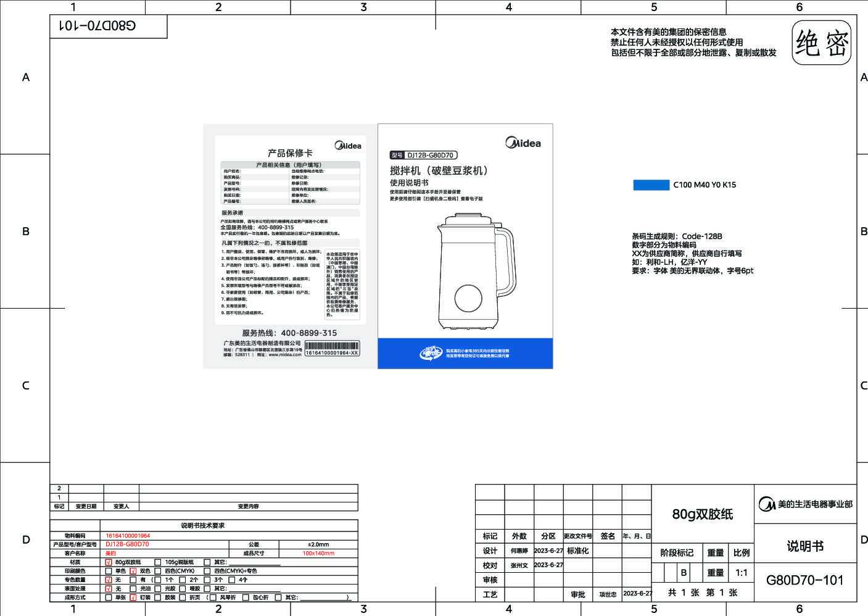Check the 单色 print color checkbox

tap(109, 571)
